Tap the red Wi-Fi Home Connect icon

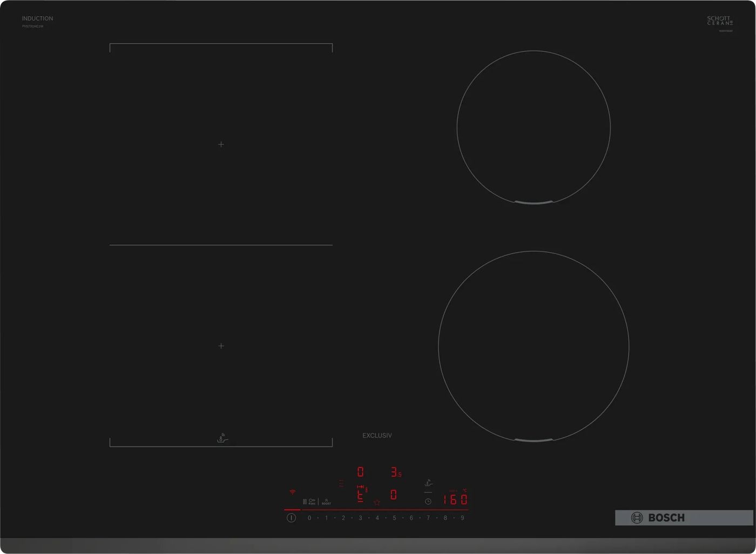tap(292, 492)
